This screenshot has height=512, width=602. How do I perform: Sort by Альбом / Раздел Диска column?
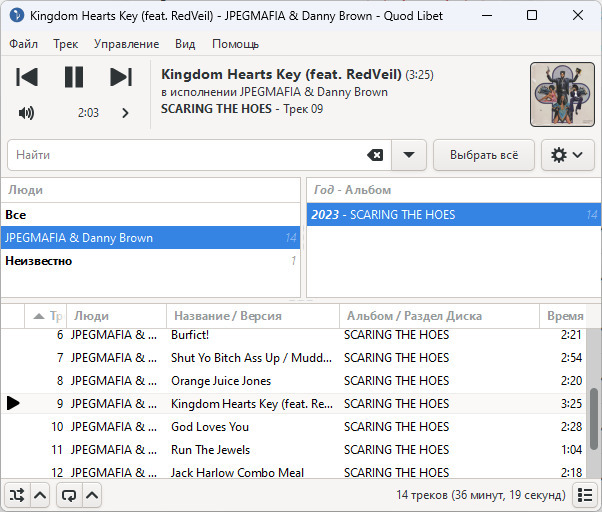point(440,316)
